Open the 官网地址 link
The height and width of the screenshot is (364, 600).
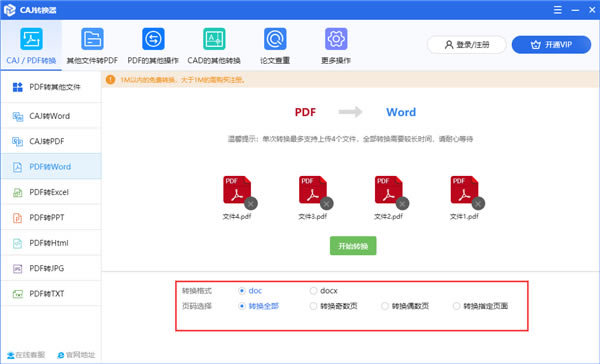point(76,355)
